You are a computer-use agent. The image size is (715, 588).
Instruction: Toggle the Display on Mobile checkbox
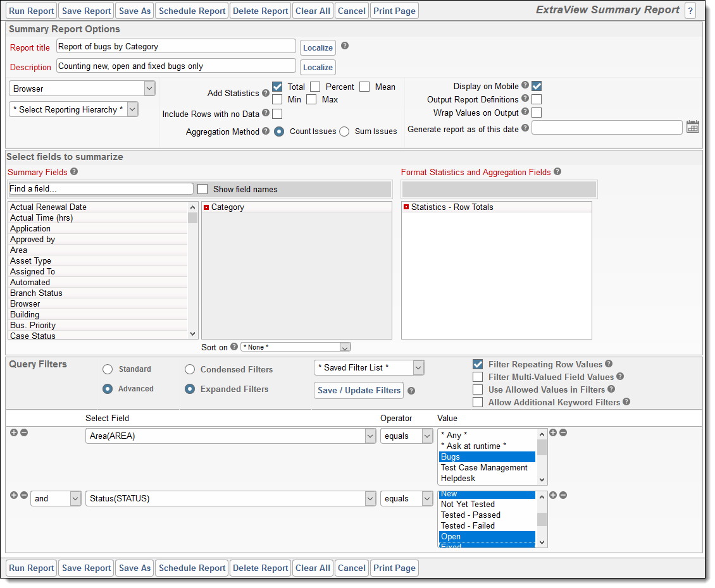pos(537,86)
